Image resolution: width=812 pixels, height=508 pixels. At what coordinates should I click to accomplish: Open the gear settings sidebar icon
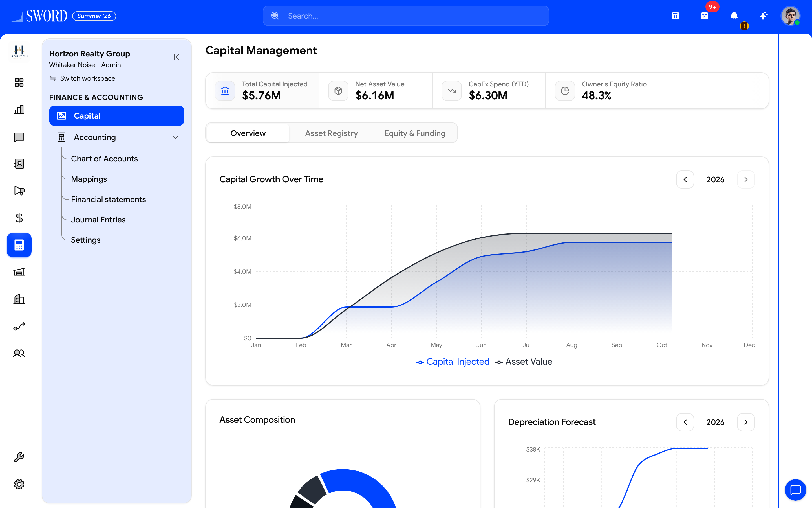pyautogui.click(x=19, y=484)
